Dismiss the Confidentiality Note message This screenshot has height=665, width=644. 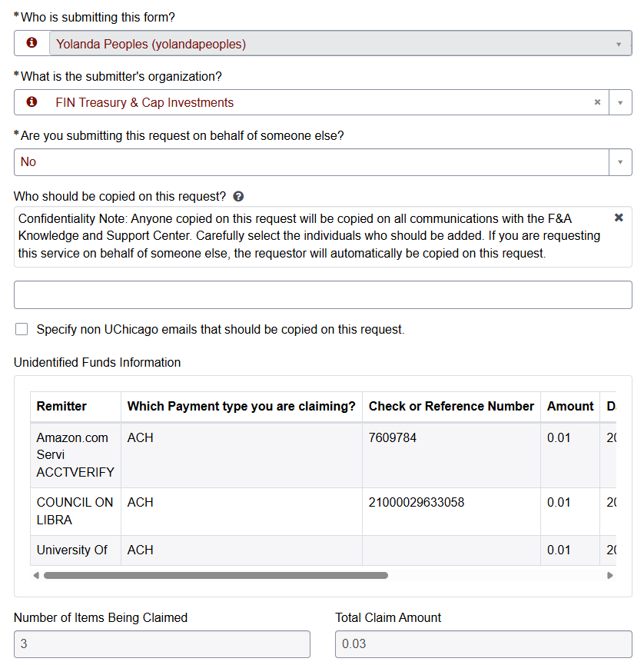619,218
